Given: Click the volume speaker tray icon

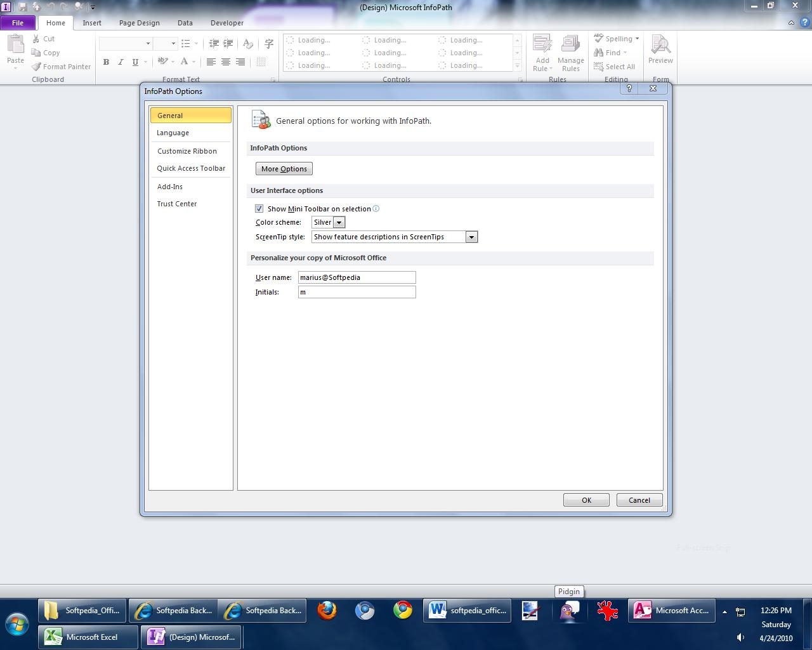Looking at the screenshot, I should click(x=740, y=638).
